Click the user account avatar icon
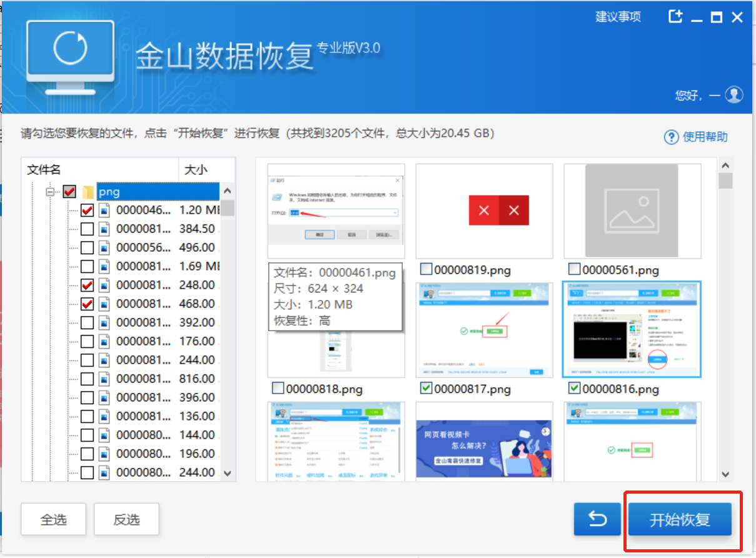Image resolution: width=756 pixels, height=558 pixels. (x=733, y=95)
